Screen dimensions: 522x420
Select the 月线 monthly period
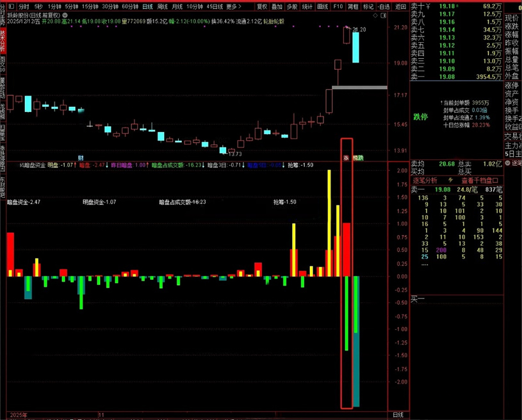[177, 6]
